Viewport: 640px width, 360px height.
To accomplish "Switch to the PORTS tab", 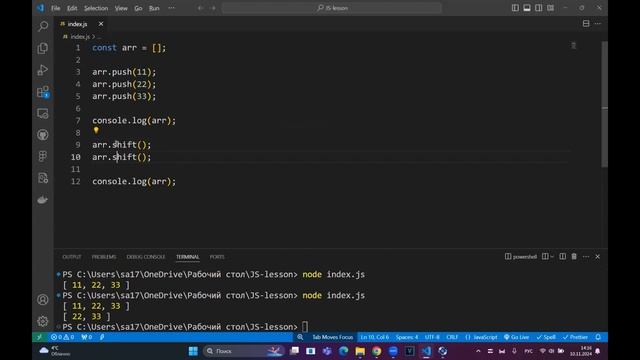I will pos(217,257).
